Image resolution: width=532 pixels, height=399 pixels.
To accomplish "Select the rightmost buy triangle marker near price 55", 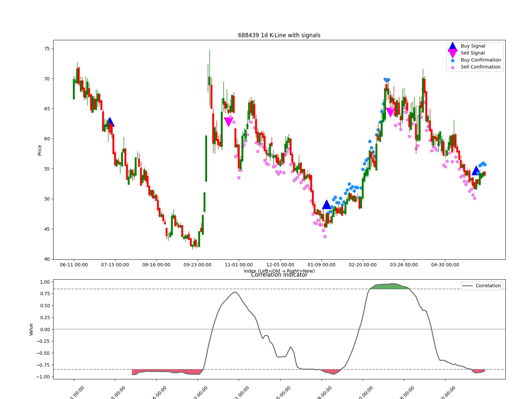I will (x=476, y=171).
